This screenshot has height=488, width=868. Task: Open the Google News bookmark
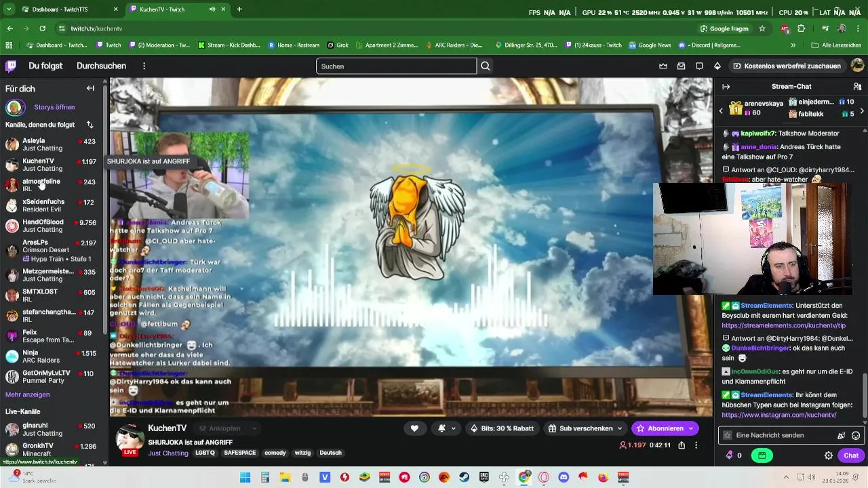point(650,45)
